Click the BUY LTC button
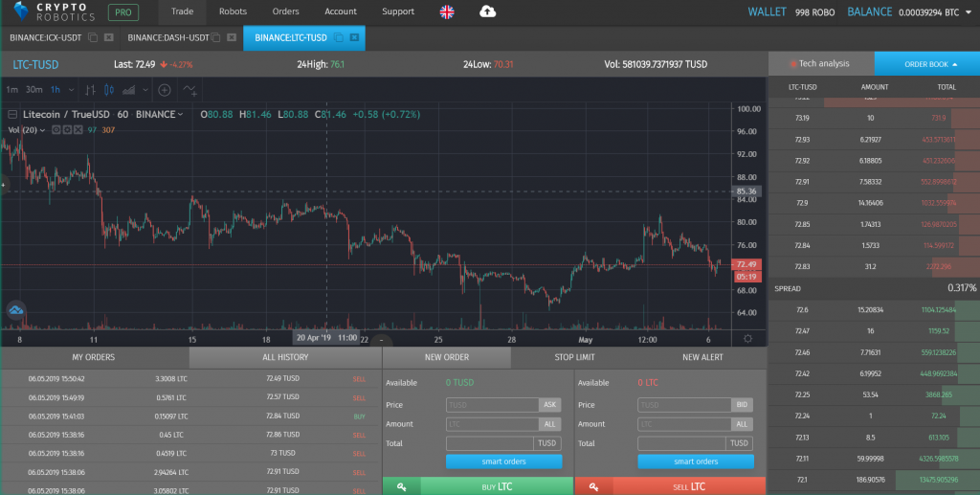This screenshot has height=495, width=980. [497, 486]
